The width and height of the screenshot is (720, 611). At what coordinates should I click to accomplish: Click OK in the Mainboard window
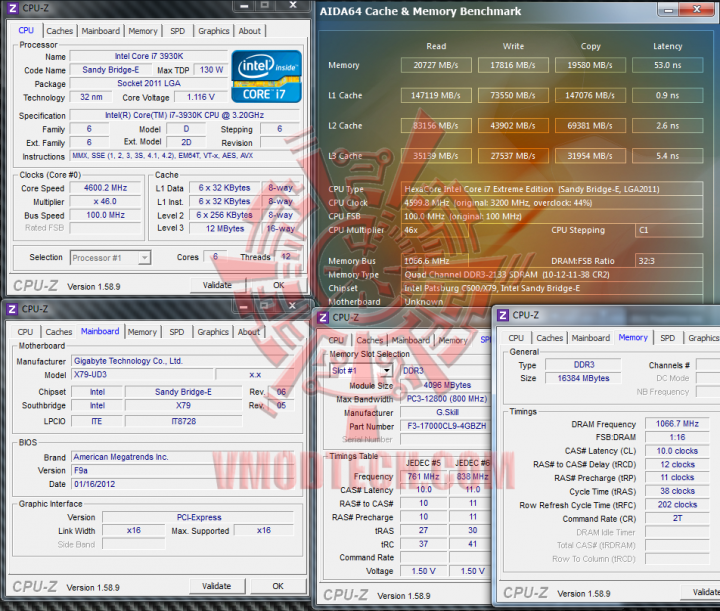tap(278, 586)
